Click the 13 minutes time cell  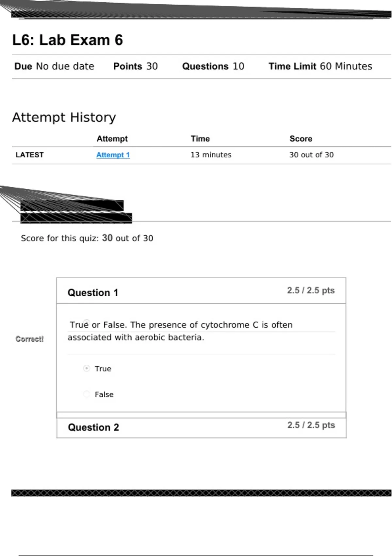coord(211,155)
